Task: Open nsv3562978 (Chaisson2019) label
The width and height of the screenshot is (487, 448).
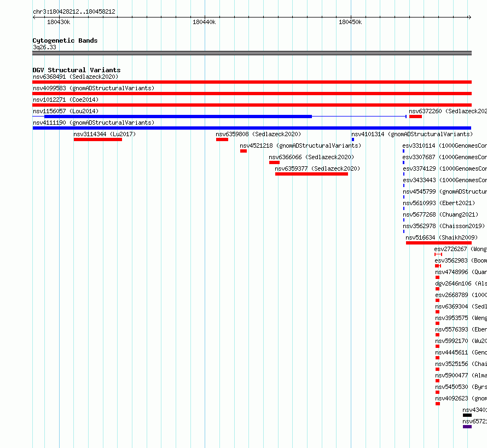Action: click(x=444, y=226)
